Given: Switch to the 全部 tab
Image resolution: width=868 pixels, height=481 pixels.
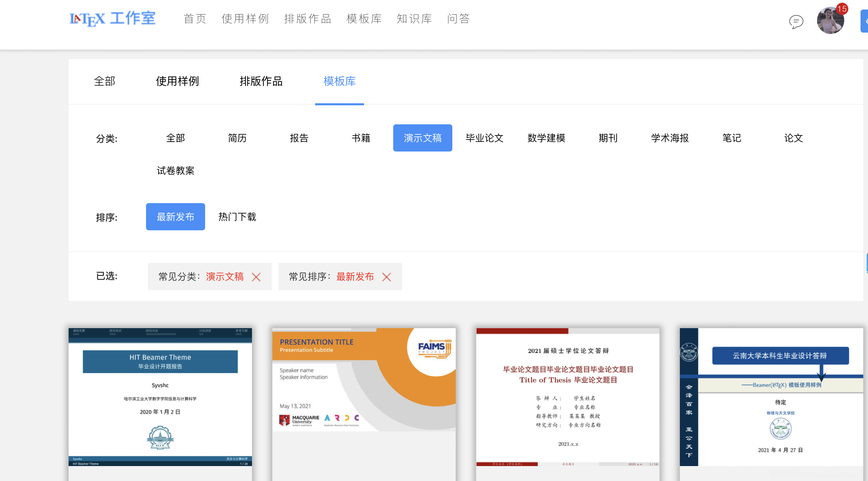Looking at the screenshot, I should point(104,82).
